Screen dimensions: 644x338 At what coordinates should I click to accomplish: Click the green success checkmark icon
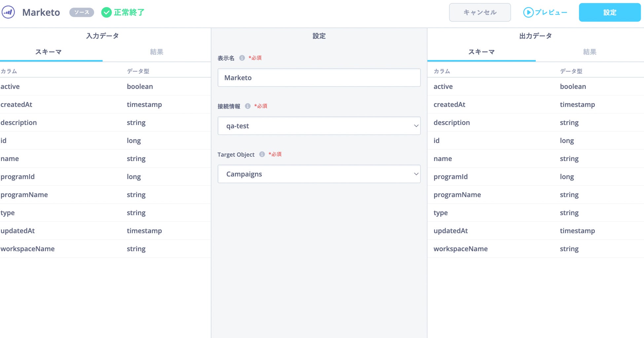pyautogui.click(x=106, y=13)
